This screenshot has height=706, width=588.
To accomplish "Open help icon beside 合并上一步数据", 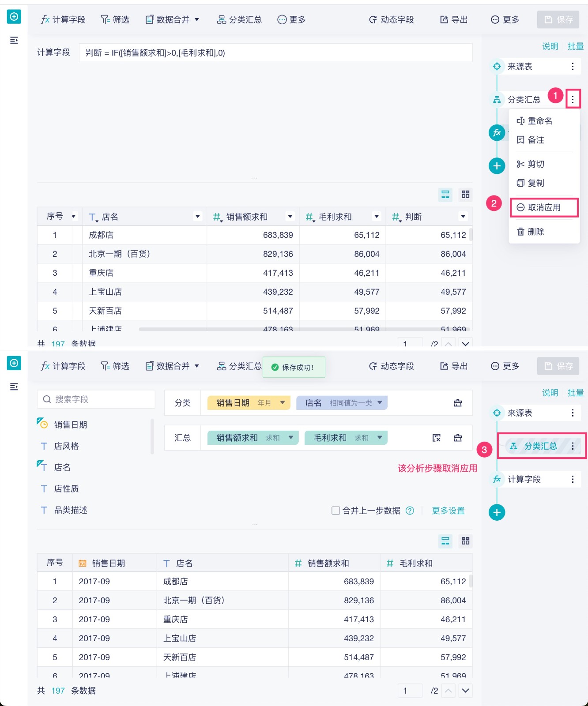I will coord(410,511).
